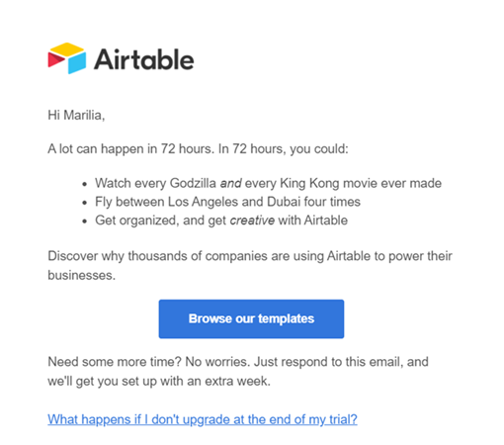
Task: Click the bullet dot before 'Fly between'
Action: click(x=85, y=203)
